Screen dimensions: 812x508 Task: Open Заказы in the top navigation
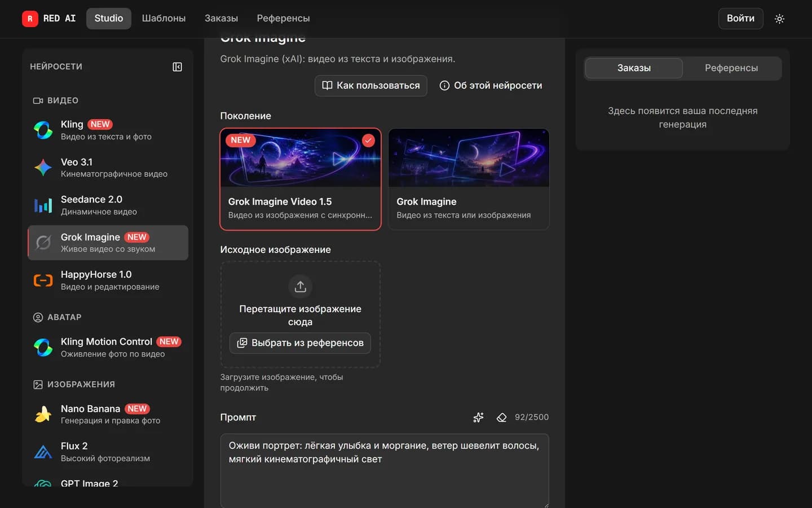click(221, 19)
